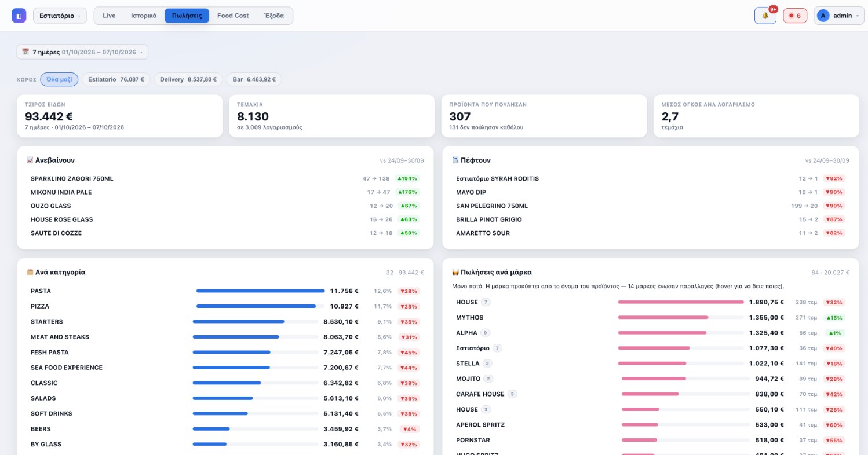Click the SOFT DRINKS category label
Image resolution: width=868 pixels, height=455 pixels.
coord(53,413)
